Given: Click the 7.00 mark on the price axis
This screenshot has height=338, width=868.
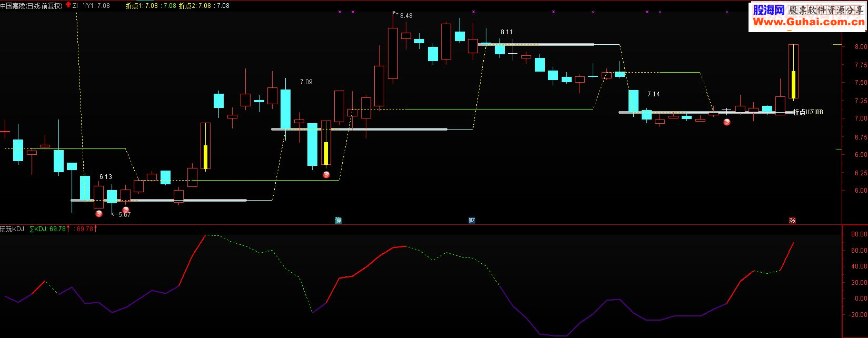Looking at the screenshot, I should pos(861,118).
